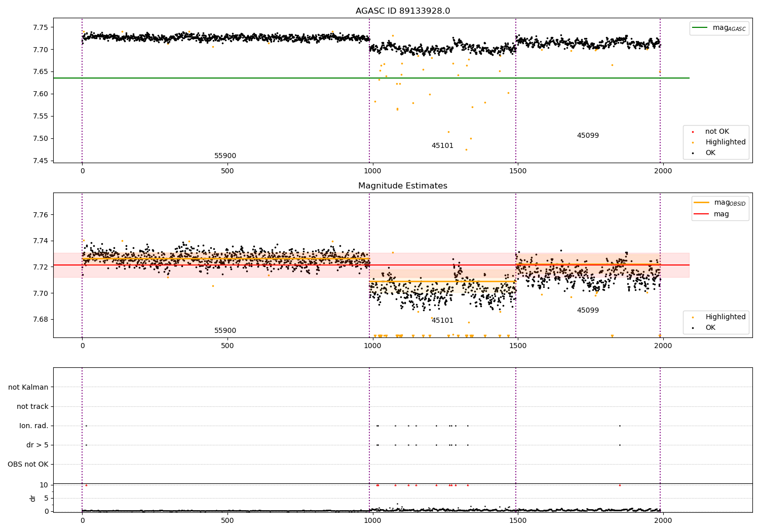Click the orange mag OBSID line segment for 45101

point(442,281)
